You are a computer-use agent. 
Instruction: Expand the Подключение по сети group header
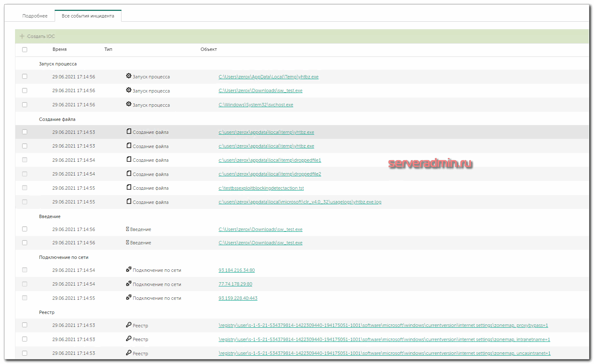click(x=63, y=257)
